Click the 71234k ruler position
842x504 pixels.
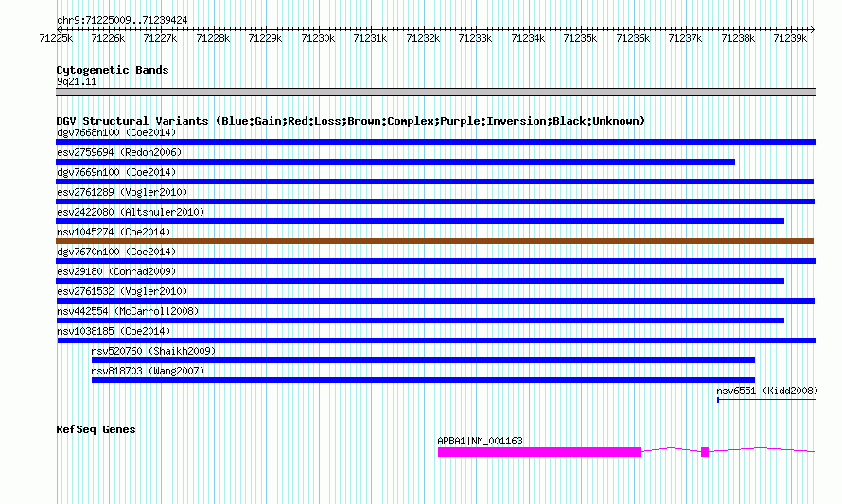pos(528,38)
